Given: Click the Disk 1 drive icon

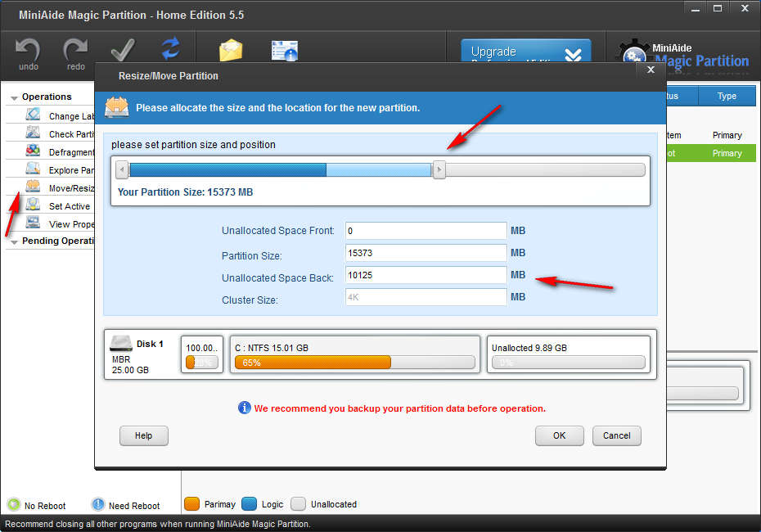Looking at the screenshot, I should [x=121, y=343].
